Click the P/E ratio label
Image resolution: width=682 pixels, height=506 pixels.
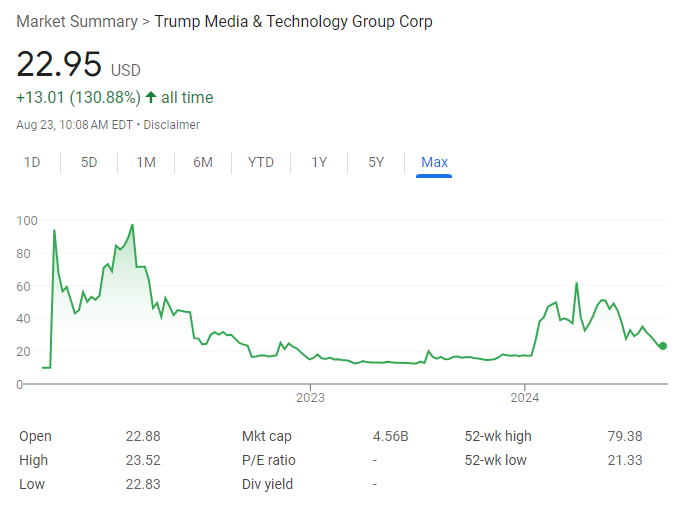point(269,460)
